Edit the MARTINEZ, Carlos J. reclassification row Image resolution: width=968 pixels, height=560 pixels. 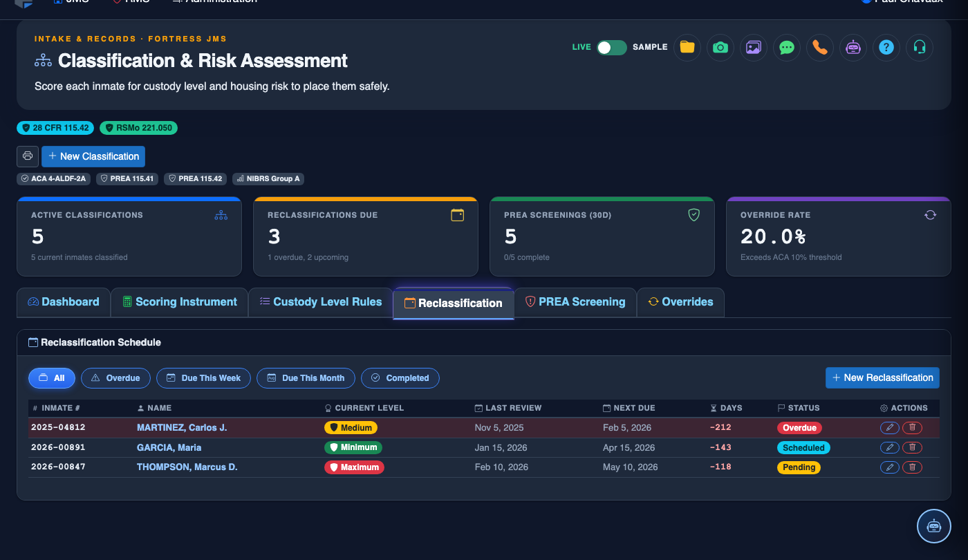pos(890,428)
